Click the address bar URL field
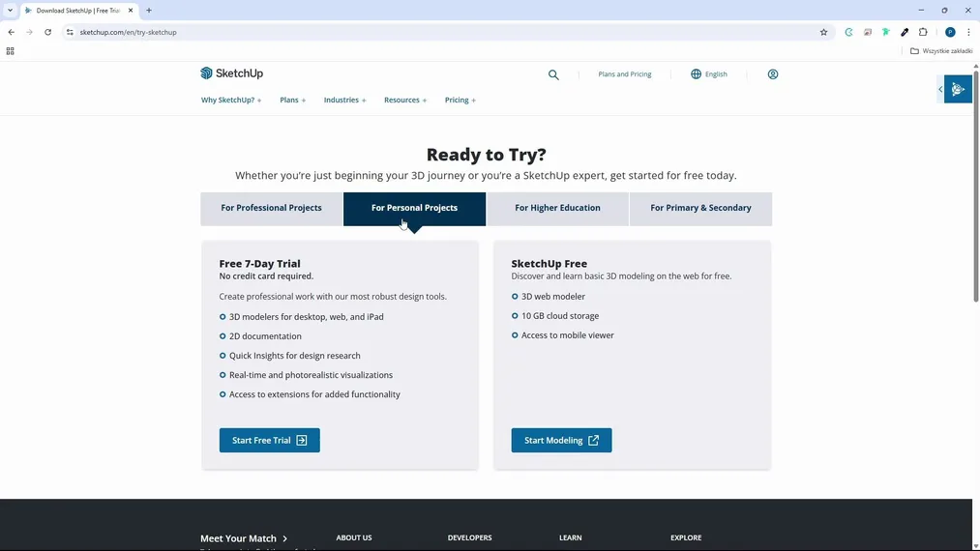Viewport: 980px width, 551px height. point(387,32)
